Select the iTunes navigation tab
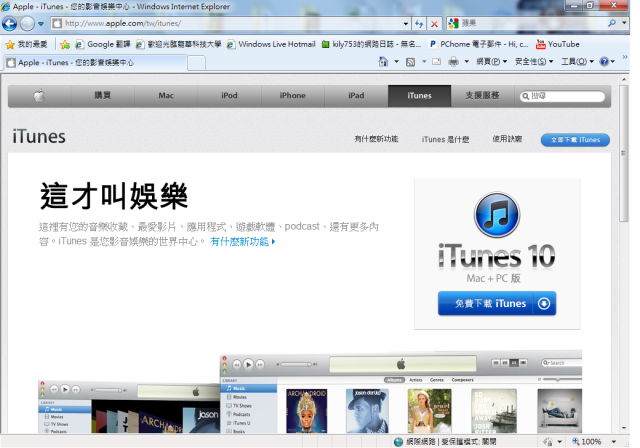 (x=419, y=96)
